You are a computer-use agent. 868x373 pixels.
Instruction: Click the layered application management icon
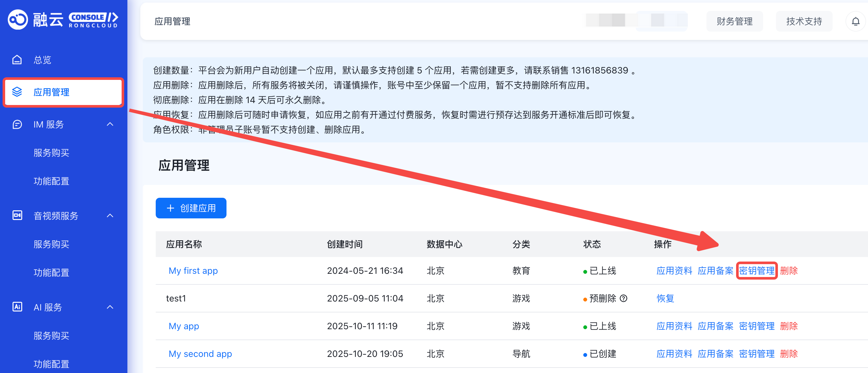[17, 92]
